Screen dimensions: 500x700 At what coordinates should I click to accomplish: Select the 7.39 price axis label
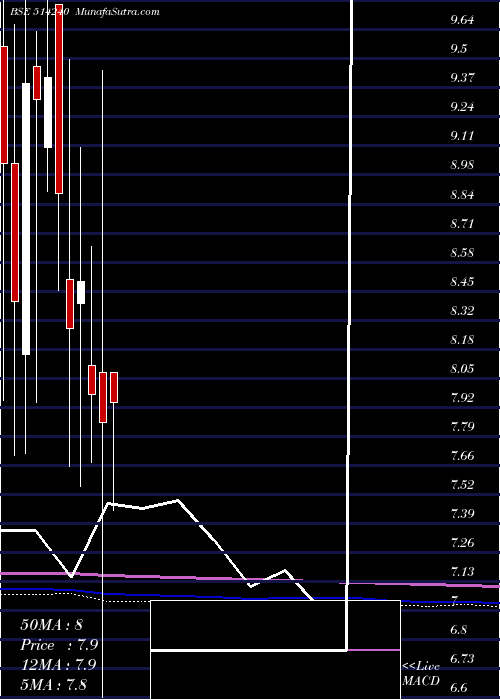click(x=462, y=514)
